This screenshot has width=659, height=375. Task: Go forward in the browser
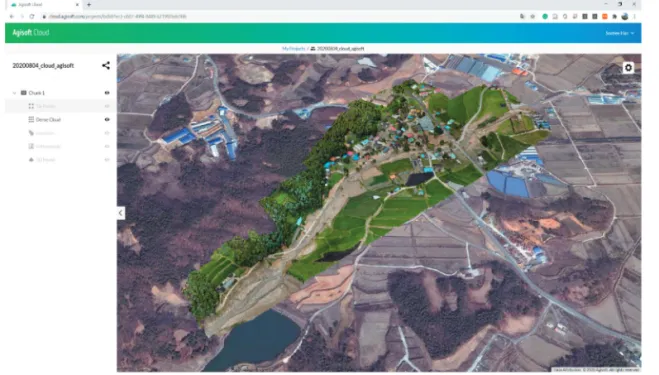pos(22,16)
